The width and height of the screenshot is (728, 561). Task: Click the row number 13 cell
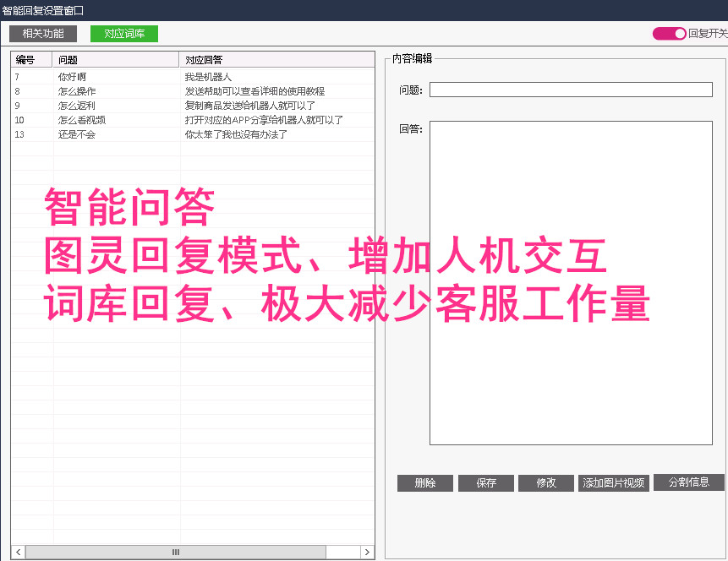coord(19,134)
